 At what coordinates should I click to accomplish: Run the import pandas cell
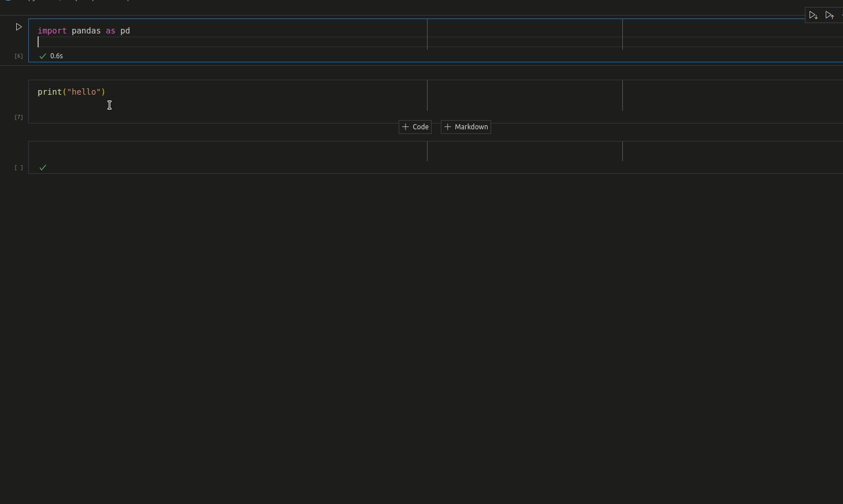pyautogui.click(x=18, y=27)
